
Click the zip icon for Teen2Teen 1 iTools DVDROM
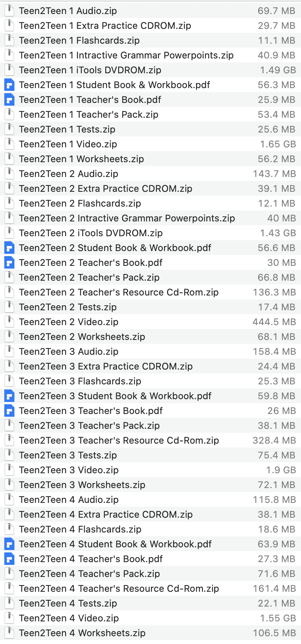pos(9,70)
